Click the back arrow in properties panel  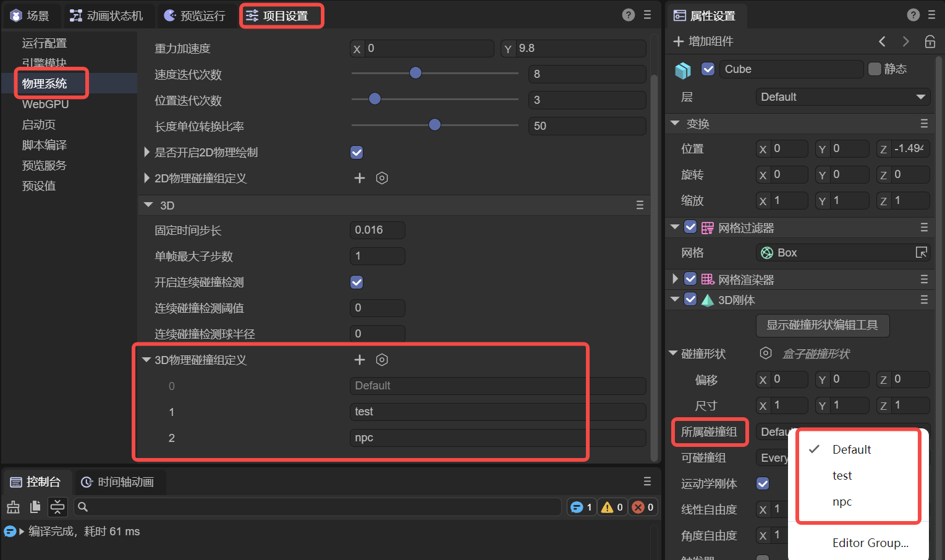882,41
